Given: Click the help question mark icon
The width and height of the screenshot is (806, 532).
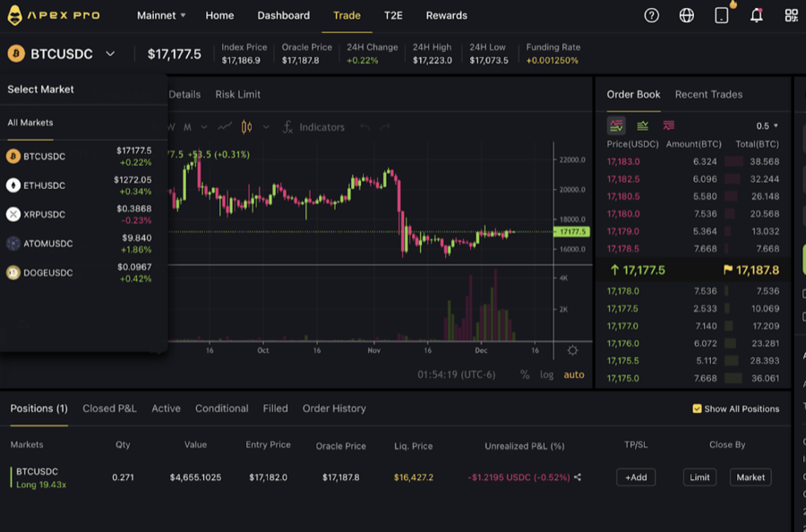Looking at the screenshot, I should pyautogui.click(x=651, y=15).
